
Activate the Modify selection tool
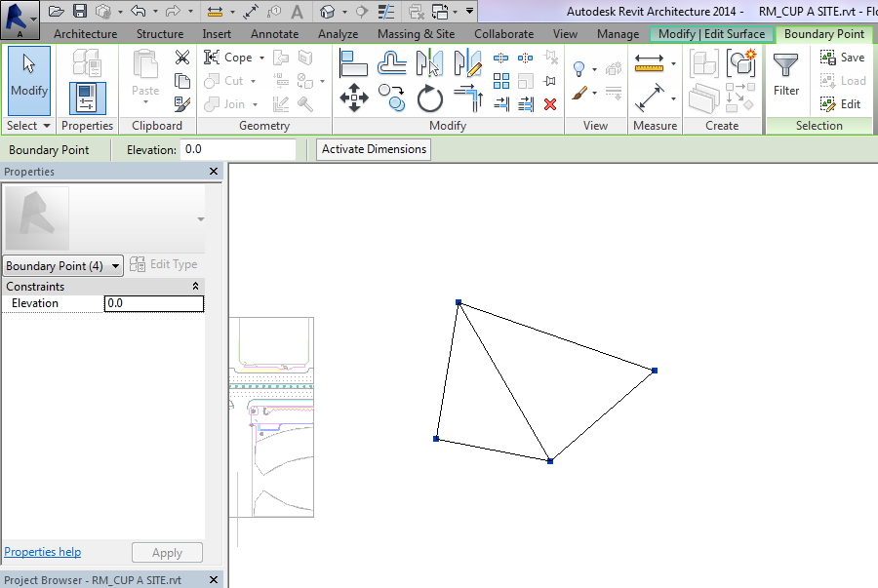(x=28, y=75)
